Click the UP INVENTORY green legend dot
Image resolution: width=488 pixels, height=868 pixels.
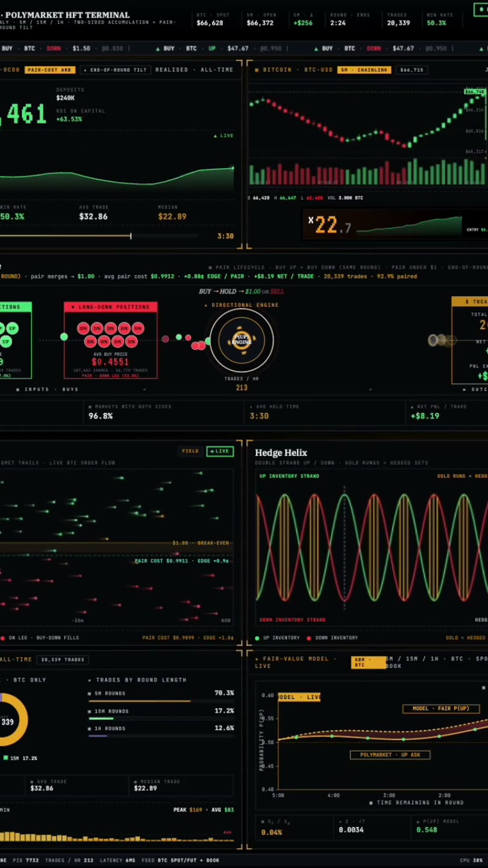pos(257,638)
